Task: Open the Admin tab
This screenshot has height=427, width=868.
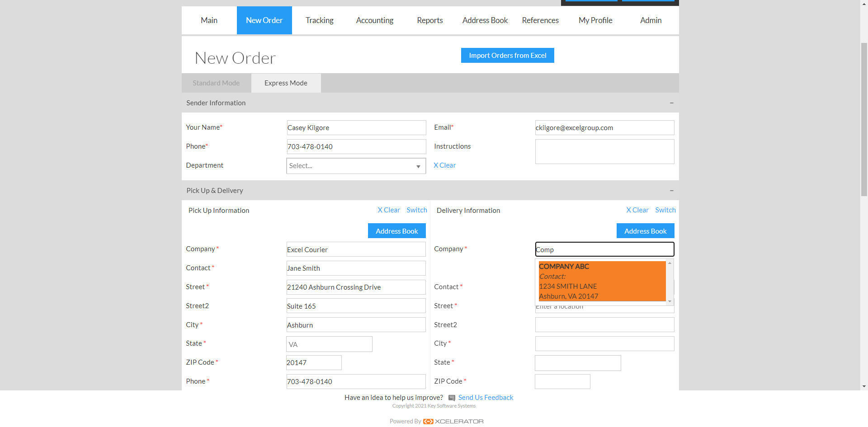Action: (651, 20)
